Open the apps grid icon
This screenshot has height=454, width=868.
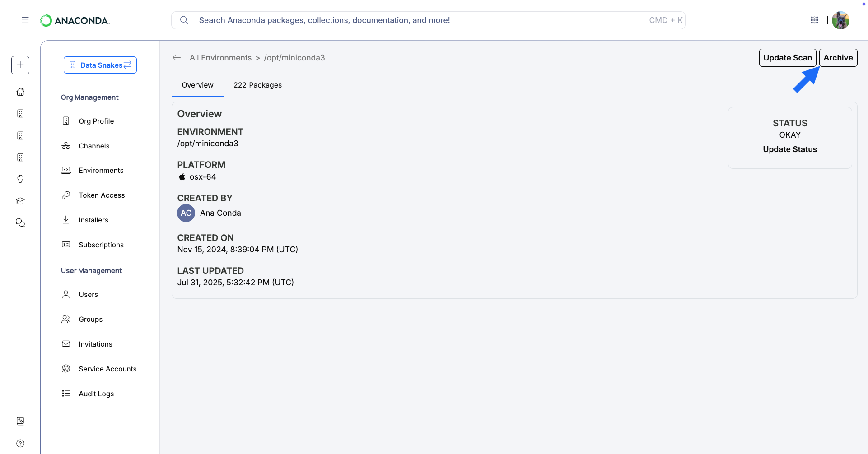pyautogui.click(x=814, y=20)
